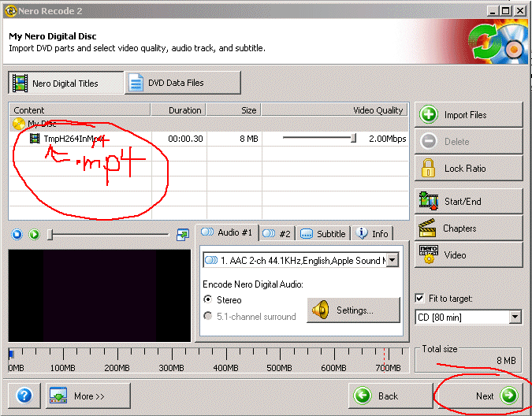Viewport: 532px width, 416px height.
Task: Expand the audio track dropdown
Action: click(x=392, y=260)
